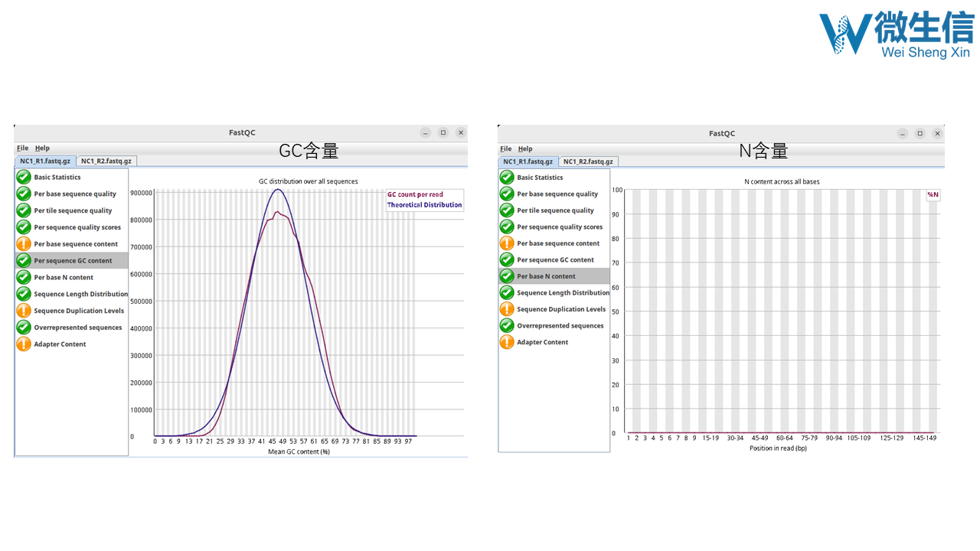Click the check icon for Per sequence quality scores, right window
The height and width of the screenshot is (551, 980).
pyautogui.click(x=507, y=227)
